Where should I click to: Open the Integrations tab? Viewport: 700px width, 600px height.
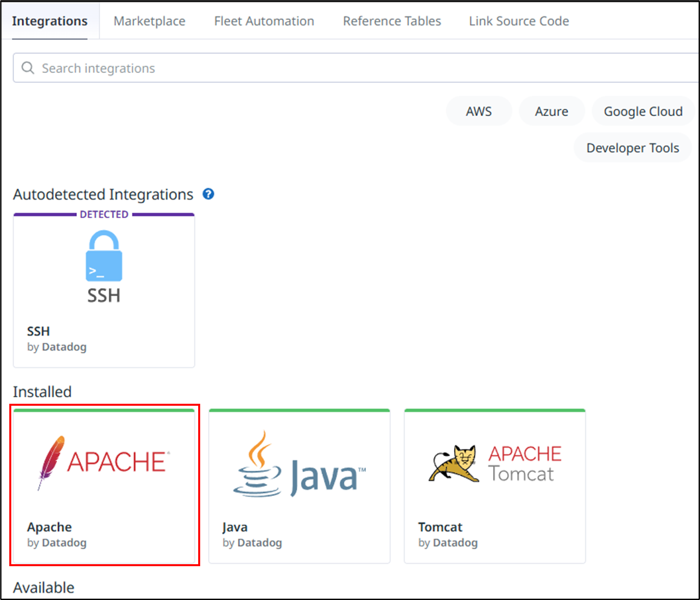tap(50, 21)
